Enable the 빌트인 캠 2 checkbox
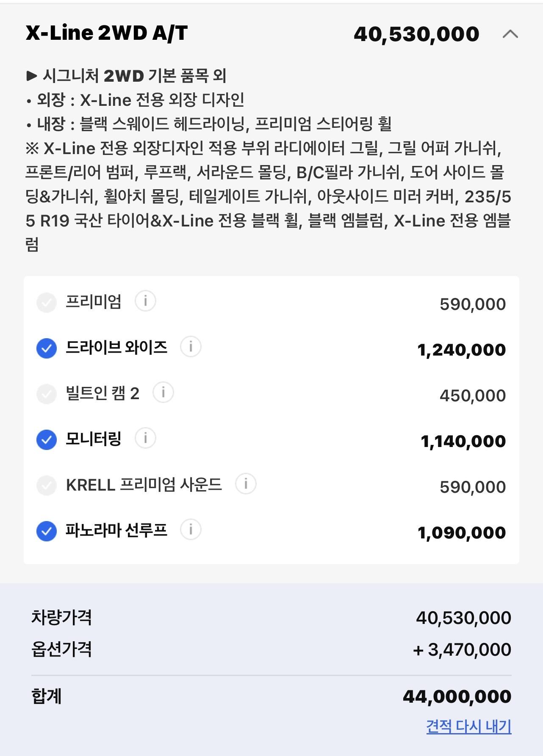 (47, 394)
